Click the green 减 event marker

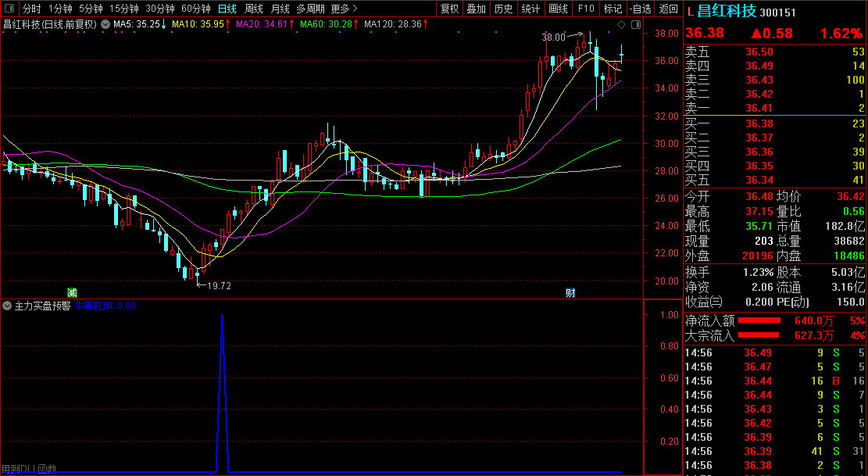pyautogui.click(x=72, y=293)
